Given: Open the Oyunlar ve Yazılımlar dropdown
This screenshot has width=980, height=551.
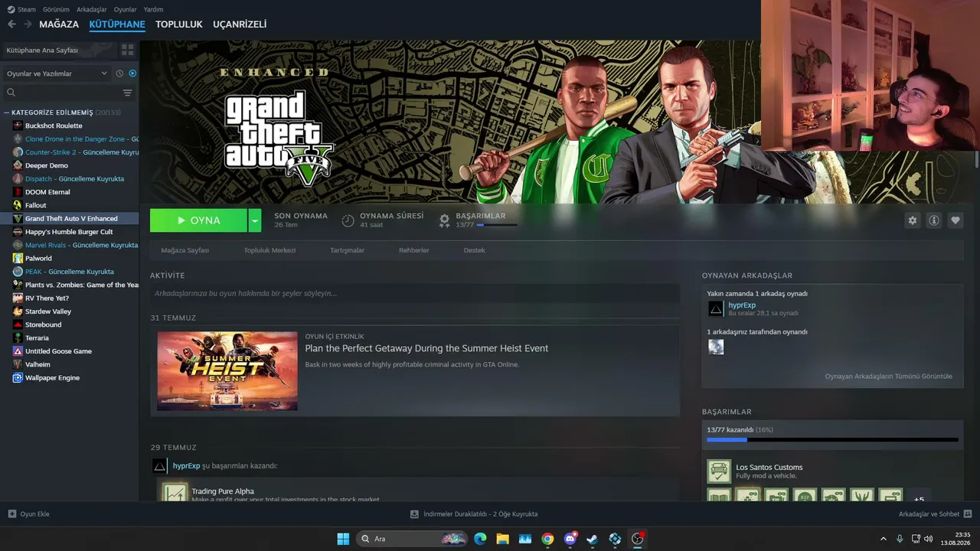Looking at the screenshot, I should 57,73.
